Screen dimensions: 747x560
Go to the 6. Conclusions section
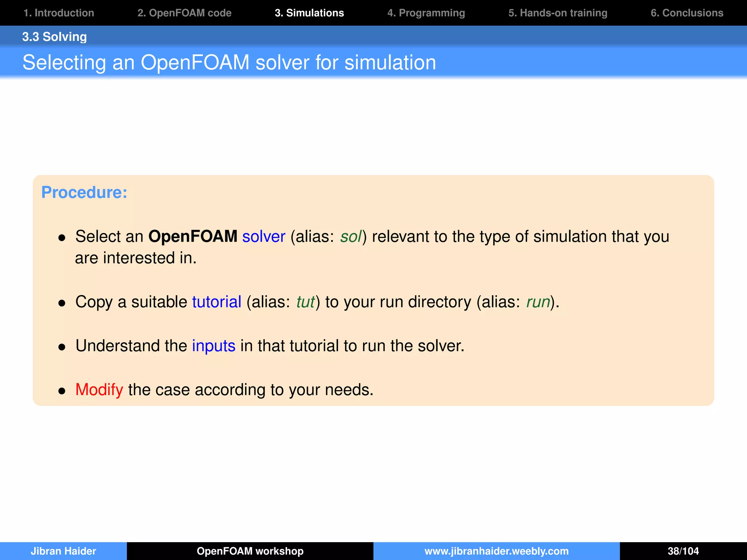click(687, 13)
